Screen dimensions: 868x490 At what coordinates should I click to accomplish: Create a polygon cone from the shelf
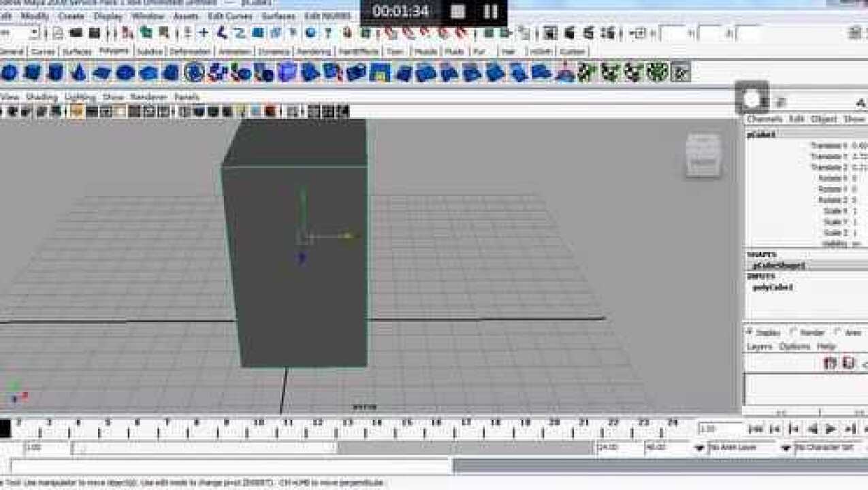pyautogui.click(x=78, y=72)
